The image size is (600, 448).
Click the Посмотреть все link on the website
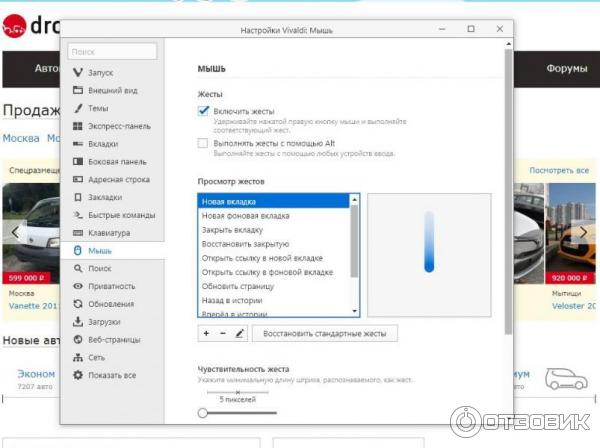coord(559,170)
